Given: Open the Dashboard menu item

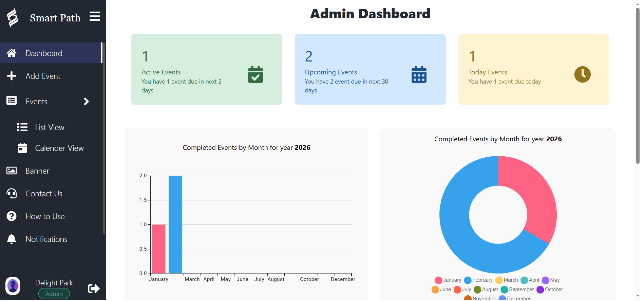Looking at the screenshot, I should (44, 53).
